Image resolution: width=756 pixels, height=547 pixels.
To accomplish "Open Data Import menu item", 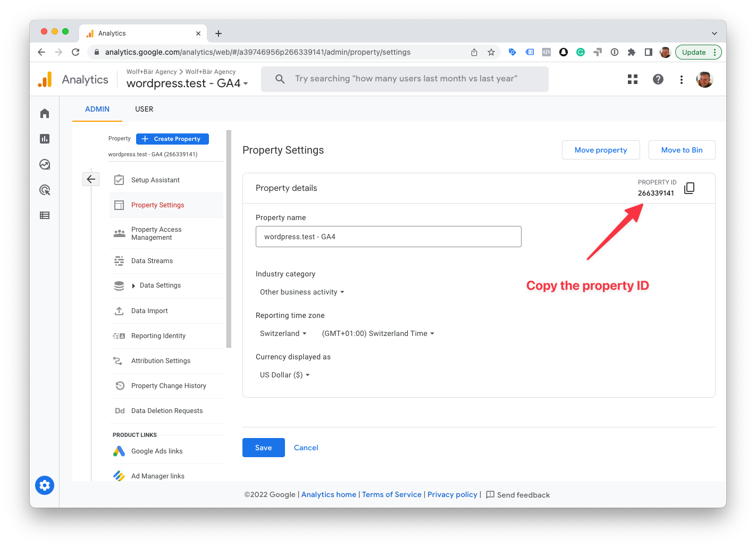I will tap(166, 311).
